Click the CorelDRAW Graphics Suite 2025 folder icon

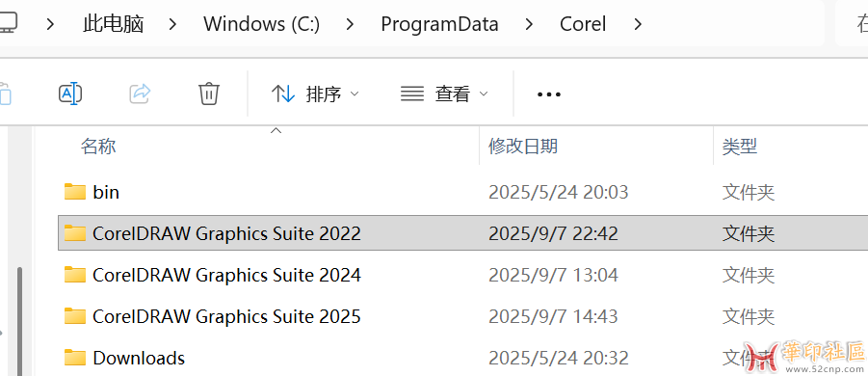(x=75, y=316)
